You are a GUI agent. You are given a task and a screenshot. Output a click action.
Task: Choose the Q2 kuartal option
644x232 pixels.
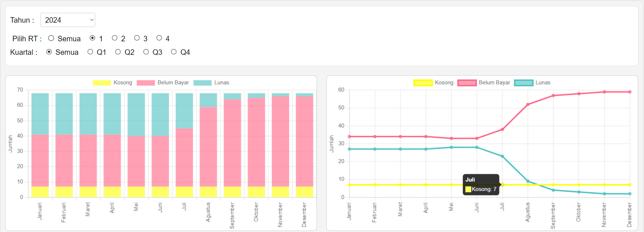click(x=118, y=52)
